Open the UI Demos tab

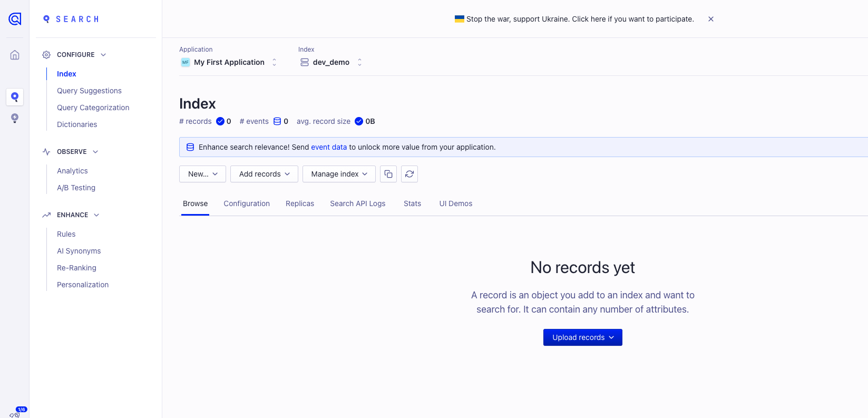click(x=456, y=203)
